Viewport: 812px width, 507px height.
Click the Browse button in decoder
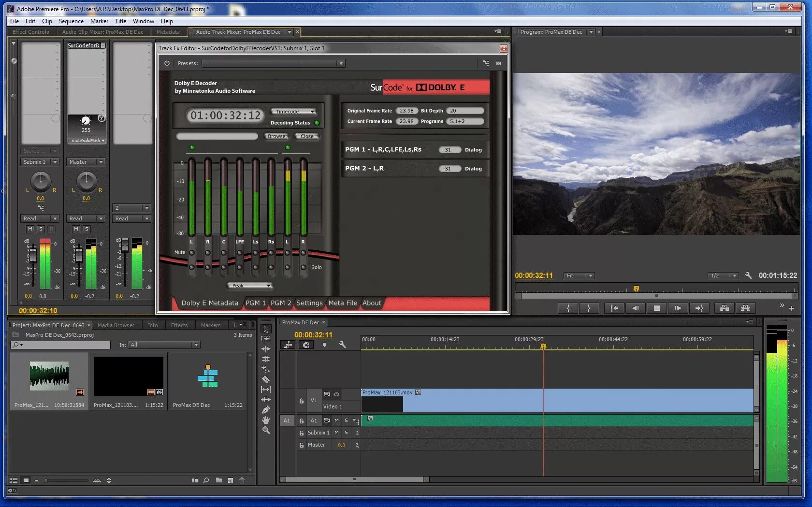[x=277, y=136]
